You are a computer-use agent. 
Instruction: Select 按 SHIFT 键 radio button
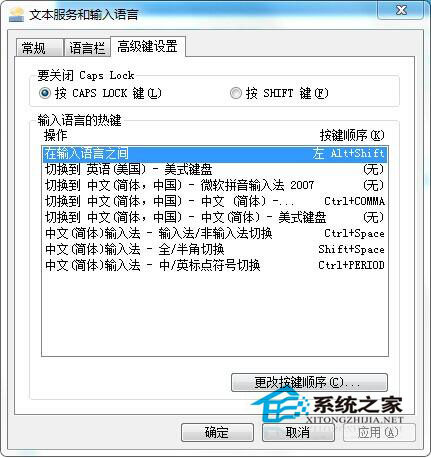236,93
